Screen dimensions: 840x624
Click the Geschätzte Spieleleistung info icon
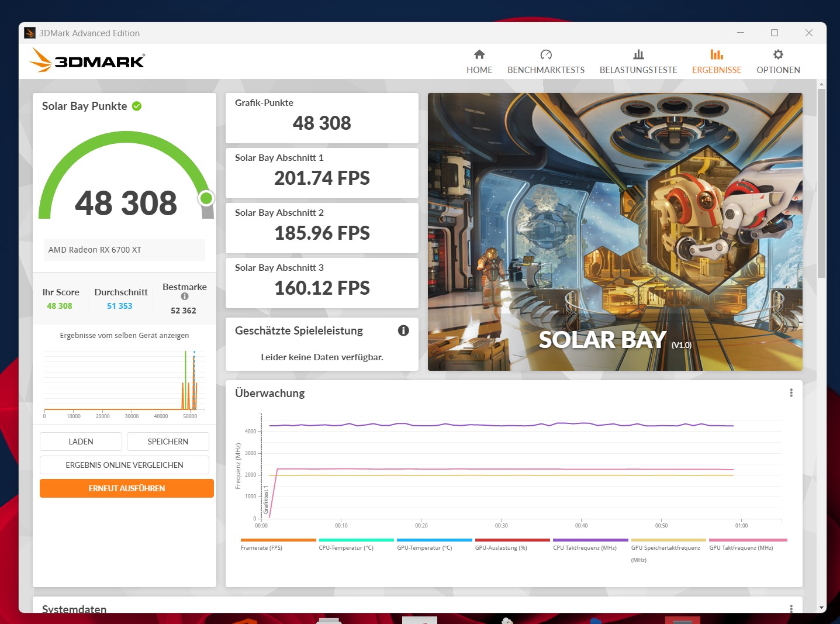[x=403, y=330]
